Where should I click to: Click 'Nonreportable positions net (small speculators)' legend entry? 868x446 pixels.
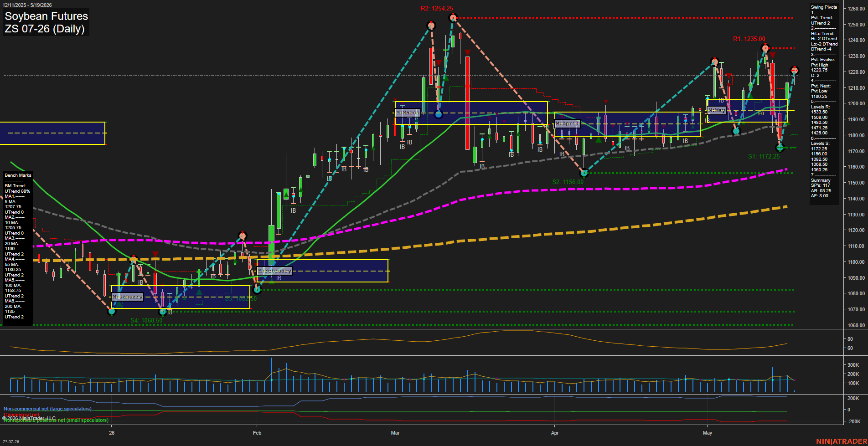click(56, 420)
